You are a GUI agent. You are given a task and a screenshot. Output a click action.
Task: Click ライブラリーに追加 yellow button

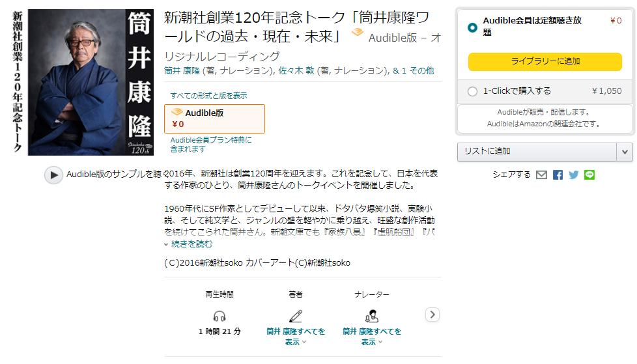tap(545, 62)
